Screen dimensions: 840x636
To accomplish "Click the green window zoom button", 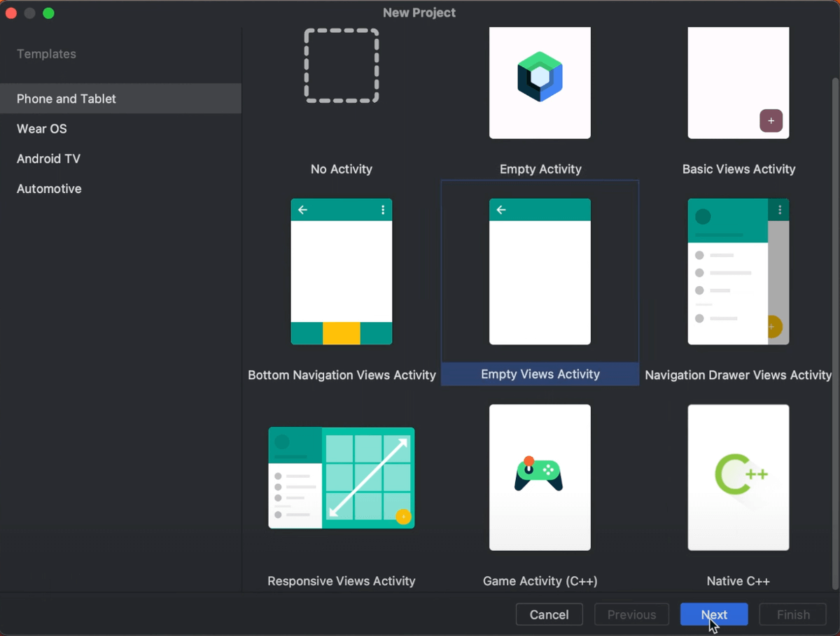I will (48, 13).
